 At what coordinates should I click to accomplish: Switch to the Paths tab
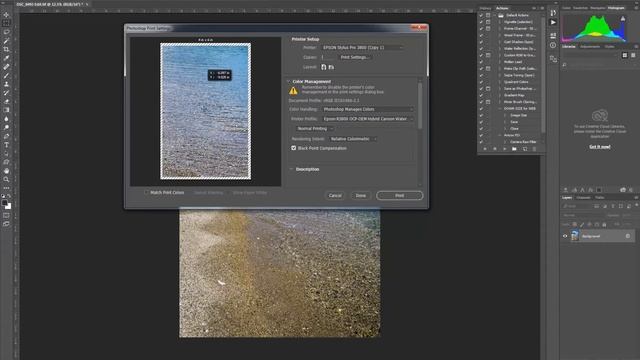point(600,198)
